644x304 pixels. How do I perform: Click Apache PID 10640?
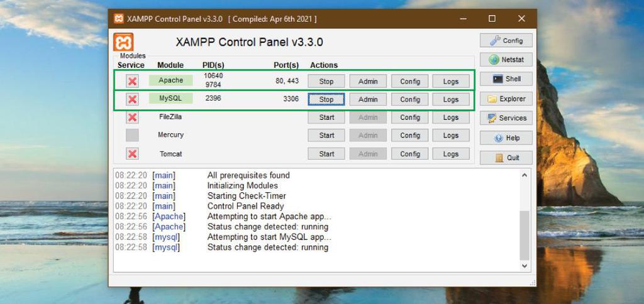tap(213, 75)
